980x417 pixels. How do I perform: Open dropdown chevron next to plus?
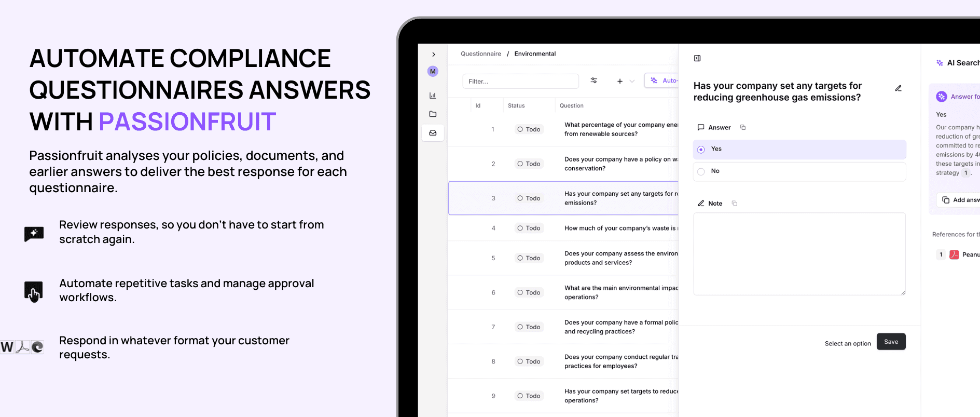[x=632, y=82]
